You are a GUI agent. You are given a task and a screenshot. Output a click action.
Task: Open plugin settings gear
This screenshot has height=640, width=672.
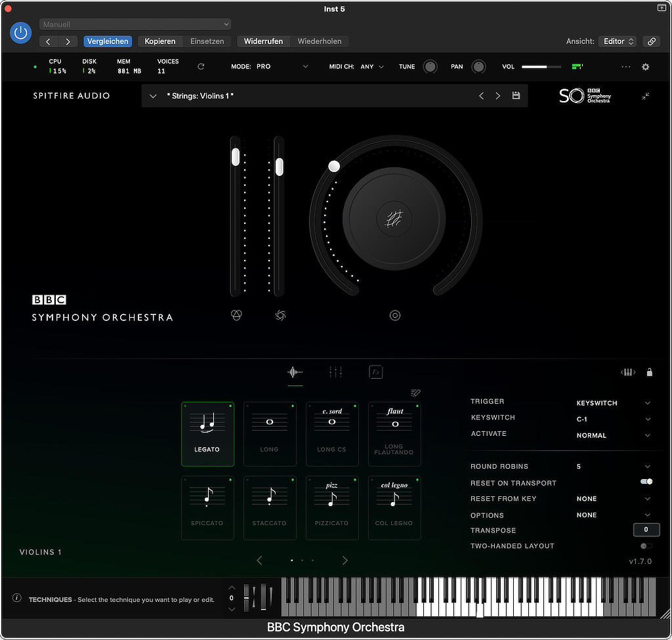point(646,67)
